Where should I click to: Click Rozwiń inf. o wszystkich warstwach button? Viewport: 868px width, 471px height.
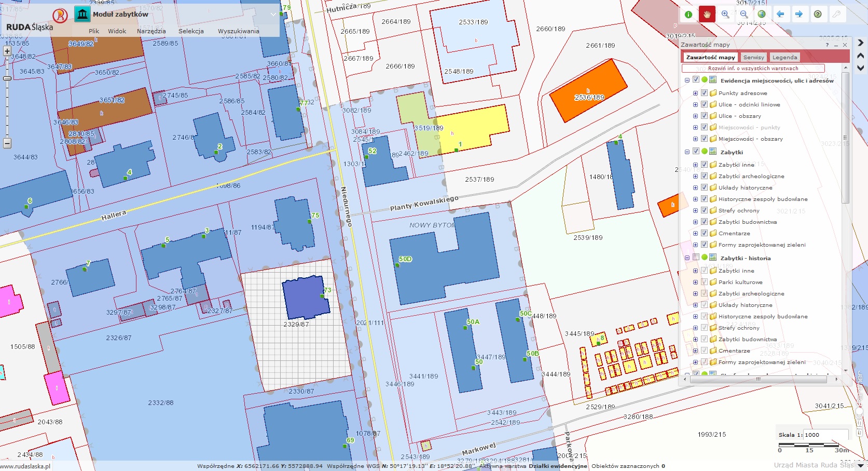pyautogui.click(x=753, y=68)
